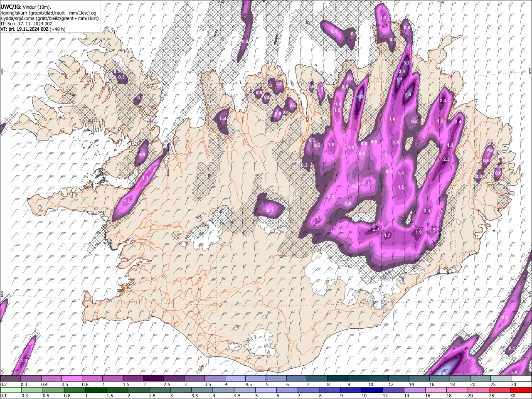Click the 0.7 precipitation value on the map

tap(389, 171)
